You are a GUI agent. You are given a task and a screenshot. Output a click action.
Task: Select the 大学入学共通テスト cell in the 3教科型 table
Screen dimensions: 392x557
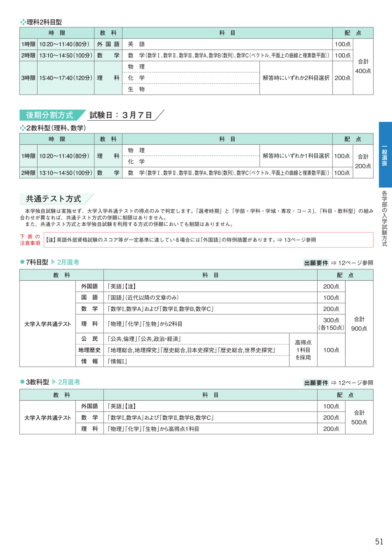tap(48, 417)
